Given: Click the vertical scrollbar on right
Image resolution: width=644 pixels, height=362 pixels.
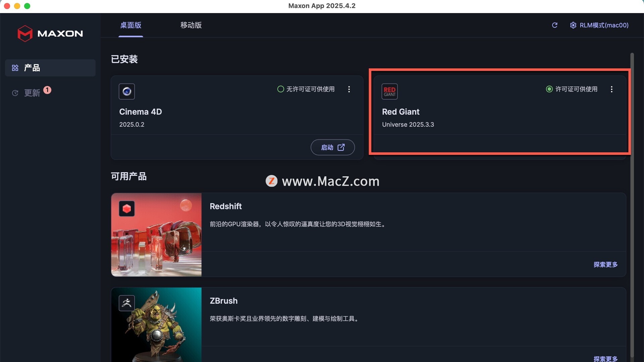Looking at the screenshot, I should point(632,201).
